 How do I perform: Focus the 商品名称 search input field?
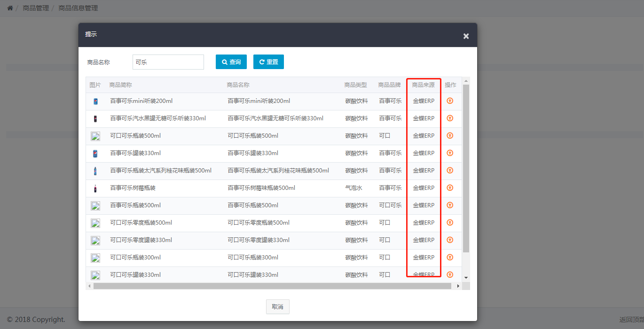tap(168, 62)
